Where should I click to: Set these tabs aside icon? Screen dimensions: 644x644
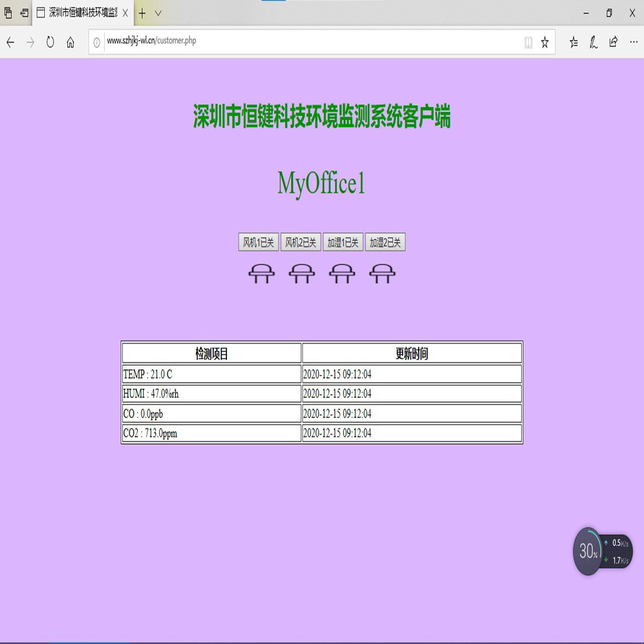[24, 13]
